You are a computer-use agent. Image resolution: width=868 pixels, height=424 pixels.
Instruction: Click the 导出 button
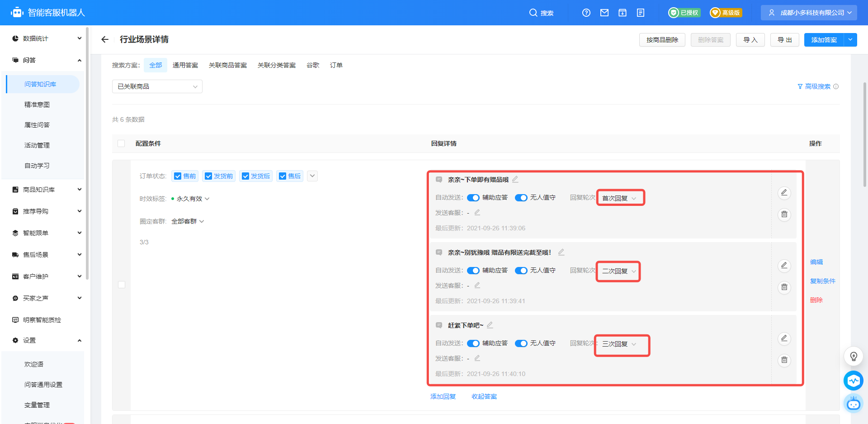tap(785, 40)
